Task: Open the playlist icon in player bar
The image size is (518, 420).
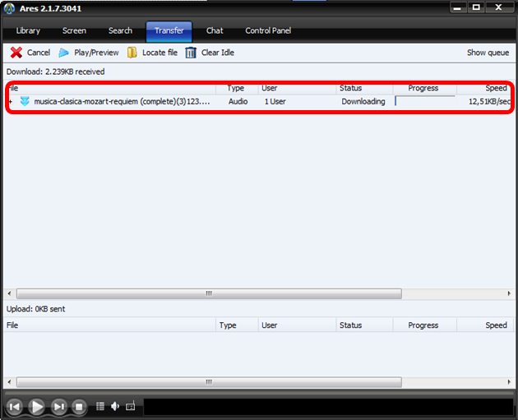Action: pos(100,406)
